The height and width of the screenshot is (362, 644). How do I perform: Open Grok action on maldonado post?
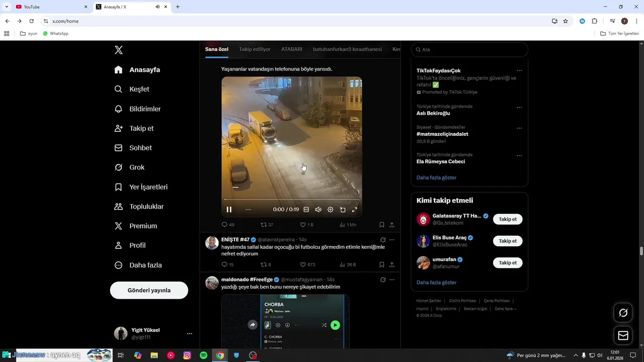(383, 280)
